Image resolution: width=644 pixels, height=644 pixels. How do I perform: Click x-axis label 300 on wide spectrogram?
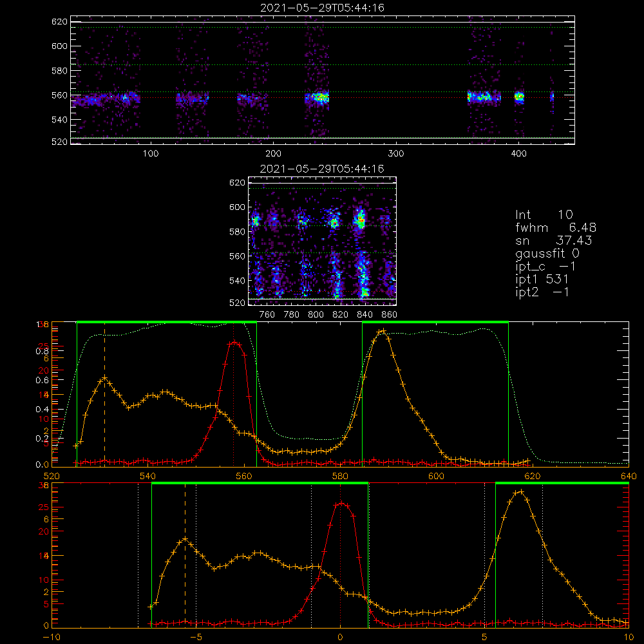396,154
